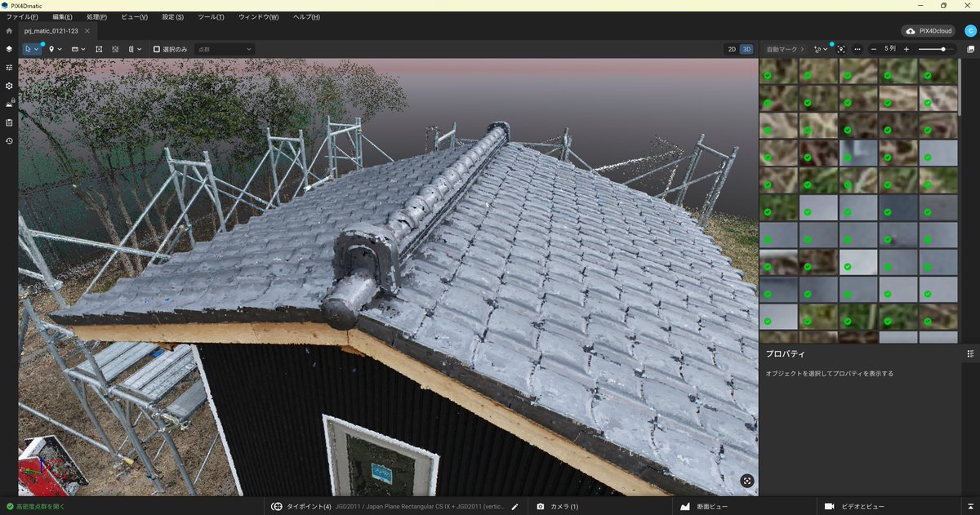Expand the pointer tool dropdown arrow
The width and height of the screenshot is (980, 515).
click(x=37, y=49)
